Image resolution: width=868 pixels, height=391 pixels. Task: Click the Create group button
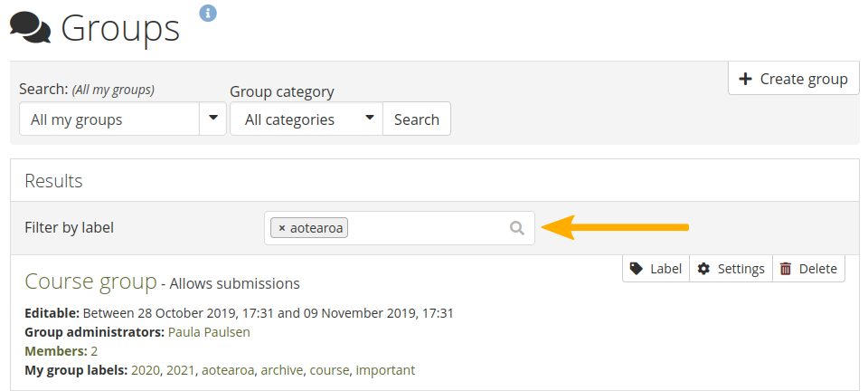point(794,79)
